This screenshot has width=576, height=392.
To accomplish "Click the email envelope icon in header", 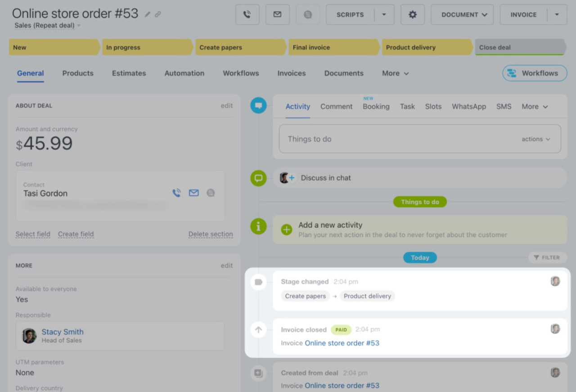I will [x=277, y=14].
